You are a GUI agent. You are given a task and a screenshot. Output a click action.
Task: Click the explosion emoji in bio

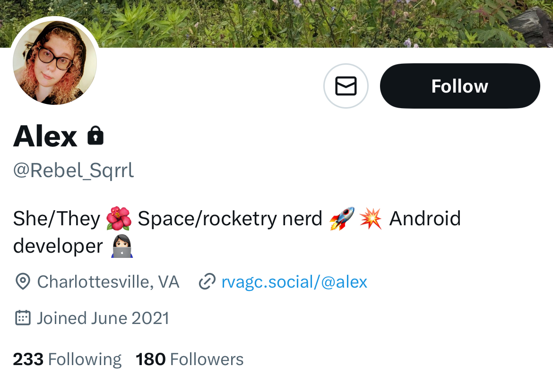click(371, 219)
